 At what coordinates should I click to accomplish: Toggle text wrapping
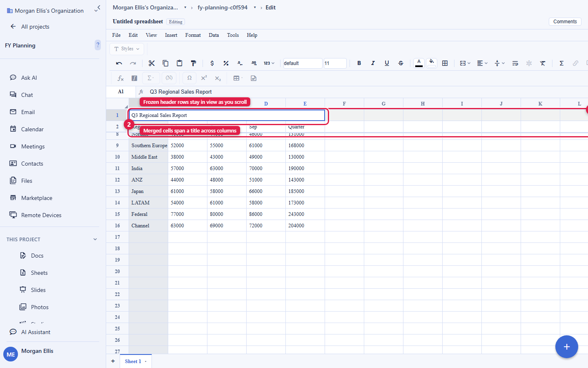tap(515, 63)
